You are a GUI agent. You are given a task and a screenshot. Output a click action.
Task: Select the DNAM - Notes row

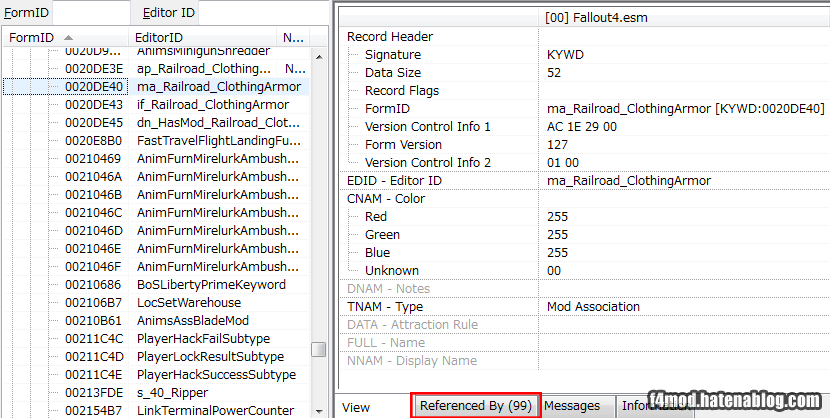(x=584, y=288)
